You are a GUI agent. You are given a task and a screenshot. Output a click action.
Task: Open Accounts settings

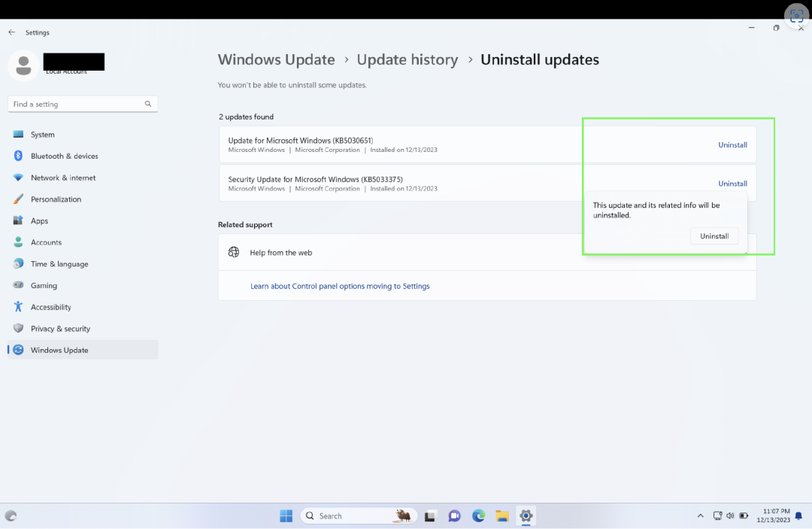coord(83,242)
